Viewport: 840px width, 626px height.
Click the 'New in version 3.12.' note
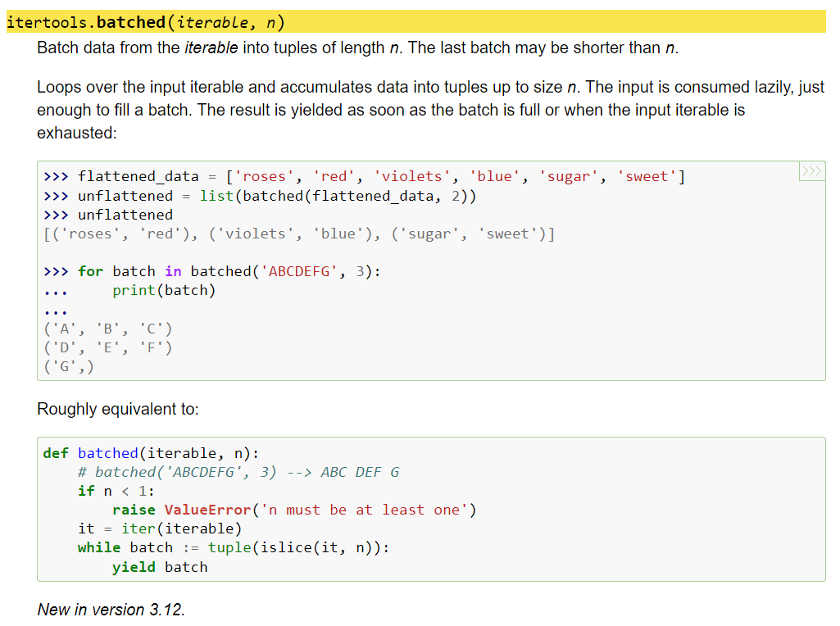111,610
